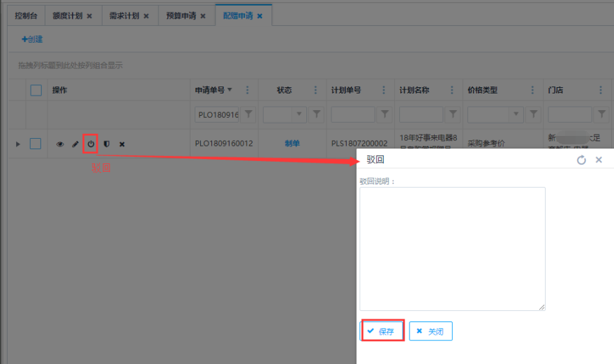This screenshot has width=614, height=364.
Task: Click the shield icon in operations column
Action: 107,144
